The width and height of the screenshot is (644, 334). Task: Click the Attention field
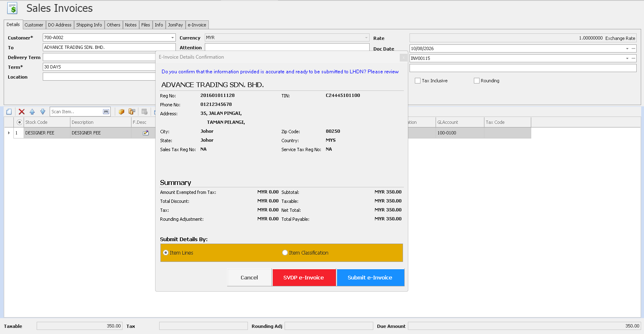[287, 47]
